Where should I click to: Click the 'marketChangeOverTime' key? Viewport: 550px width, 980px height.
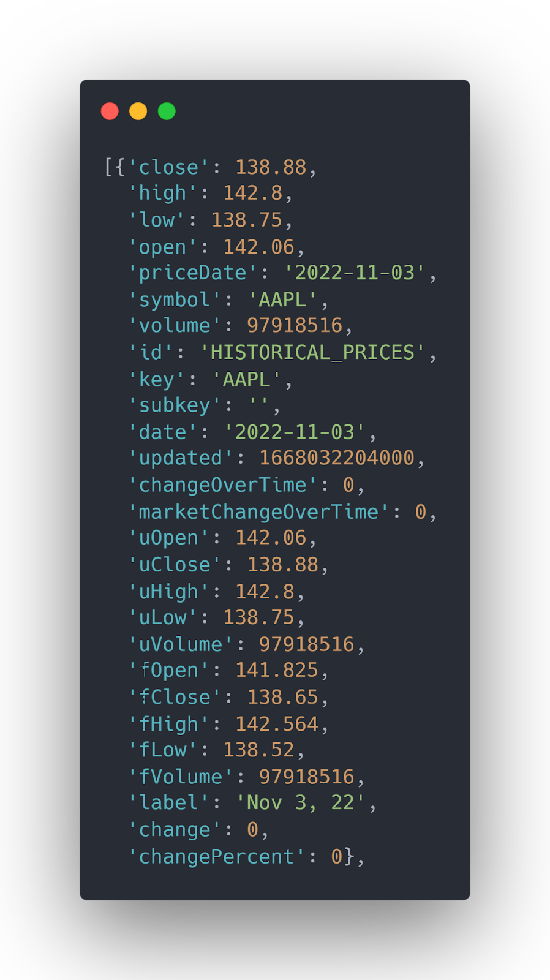258,512
